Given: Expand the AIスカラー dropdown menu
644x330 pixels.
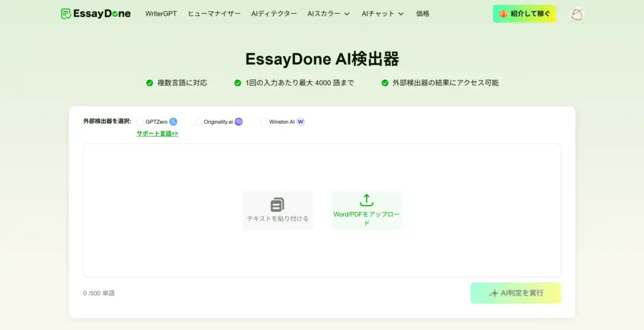Looking at the screenshot, I should [x=328, y=14].
